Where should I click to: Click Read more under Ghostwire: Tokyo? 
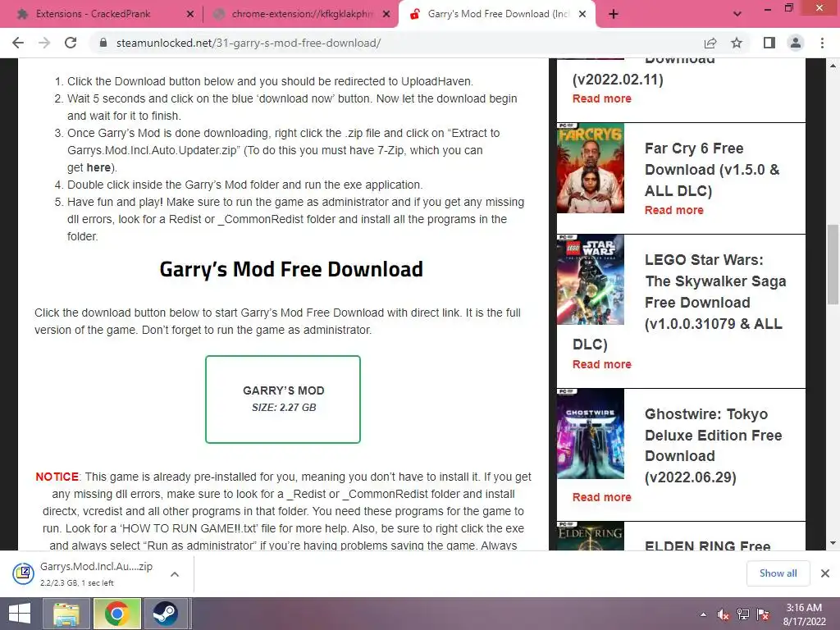[601, 497]
